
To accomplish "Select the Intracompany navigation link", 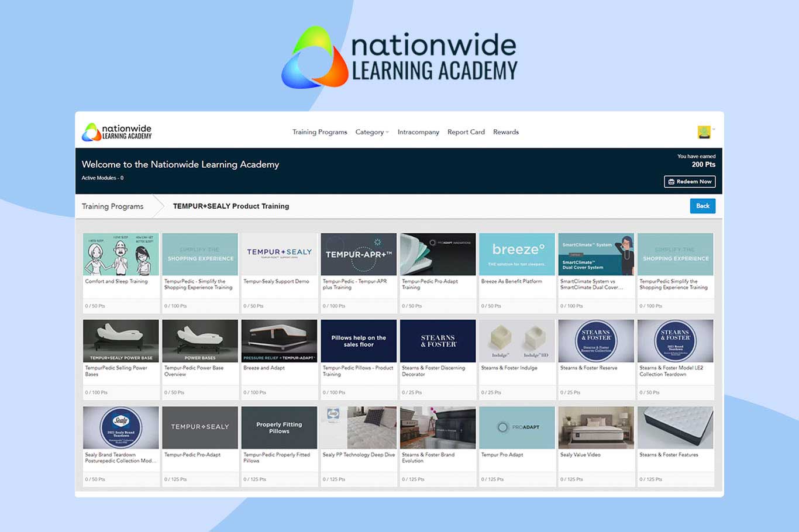I will pos(418,132).
